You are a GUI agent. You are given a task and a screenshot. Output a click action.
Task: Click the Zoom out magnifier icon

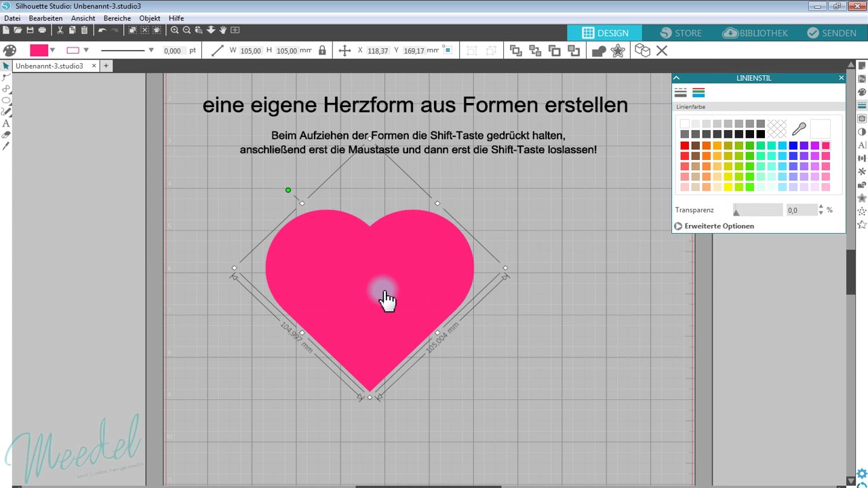(186, 30)
